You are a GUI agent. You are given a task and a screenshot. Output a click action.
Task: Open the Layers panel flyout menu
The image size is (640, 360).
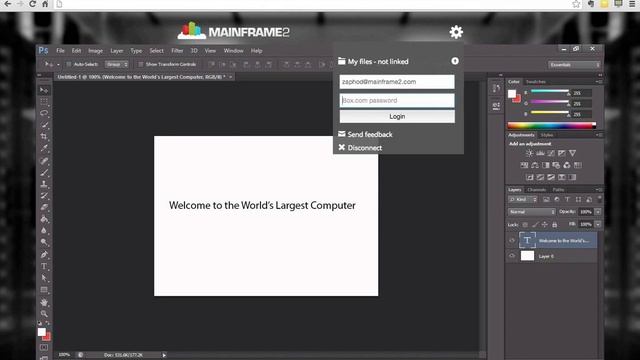599,189
